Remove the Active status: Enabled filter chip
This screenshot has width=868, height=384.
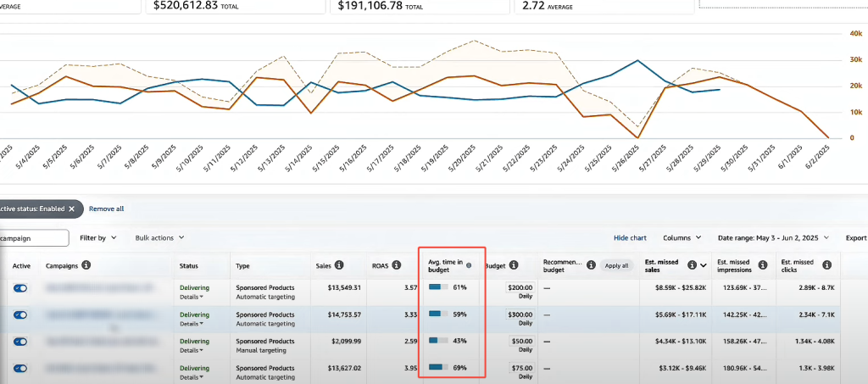[x=72, y=209]
